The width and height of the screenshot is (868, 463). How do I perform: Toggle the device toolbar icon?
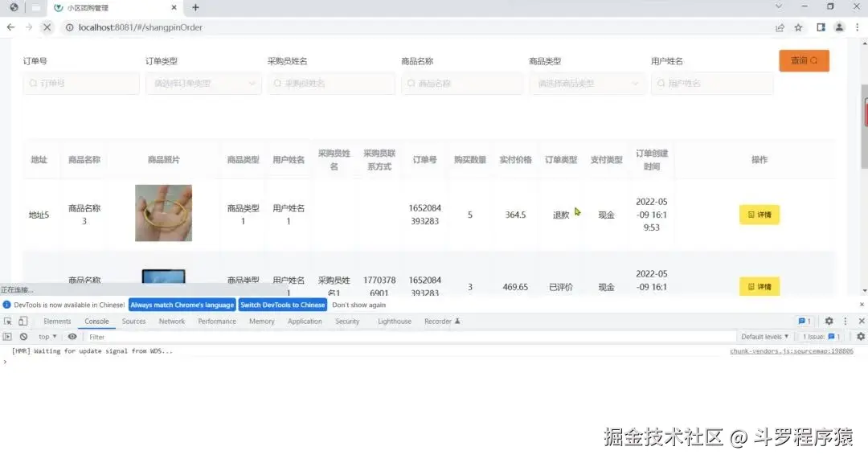coord(23,322)
